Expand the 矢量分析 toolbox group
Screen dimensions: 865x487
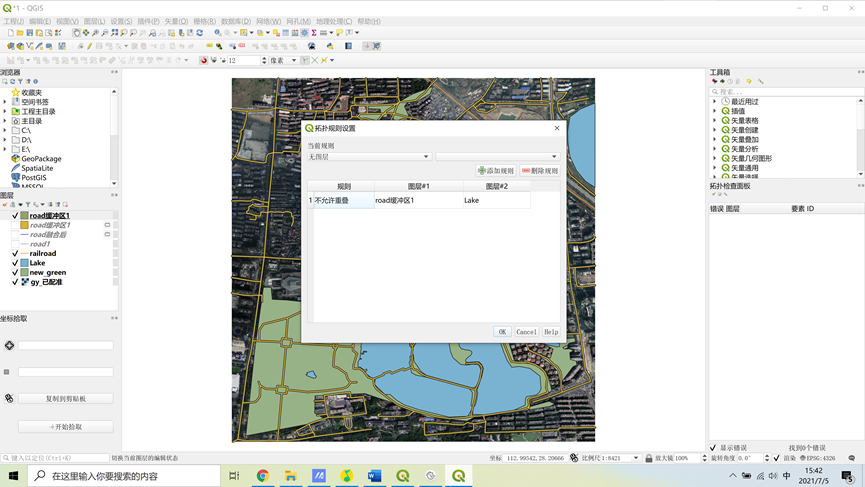coord(714,149)
